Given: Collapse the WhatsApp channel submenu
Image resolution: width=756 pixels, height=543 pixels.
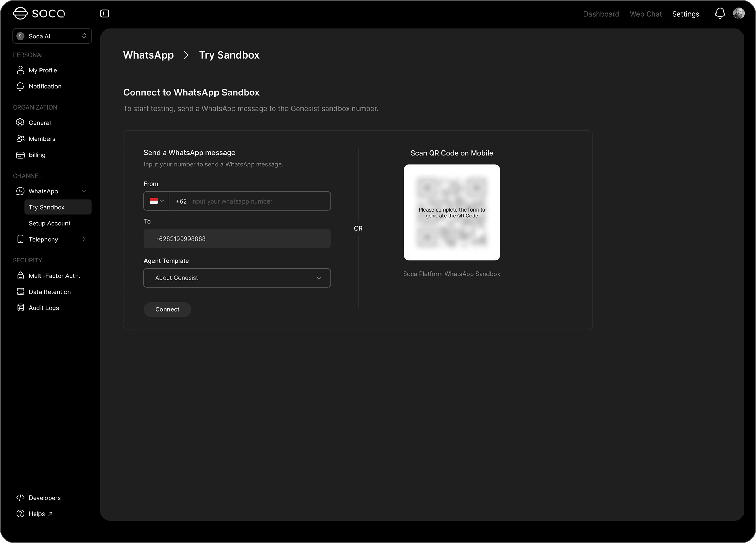Looking at the screenshot, I should (84, 191).
